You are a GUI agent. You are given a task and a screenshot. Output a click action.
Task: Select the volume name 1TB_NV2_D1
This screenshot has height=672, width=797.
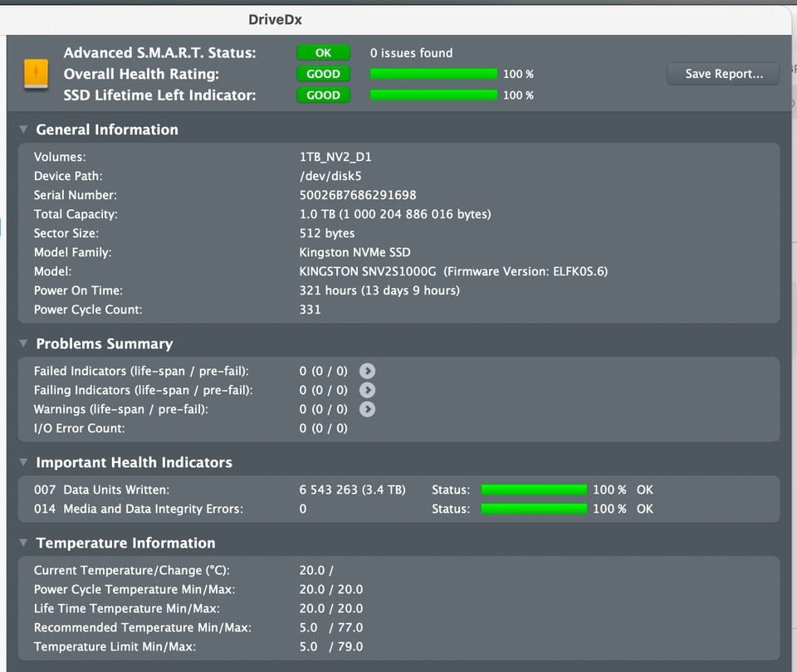pos(335,157)
